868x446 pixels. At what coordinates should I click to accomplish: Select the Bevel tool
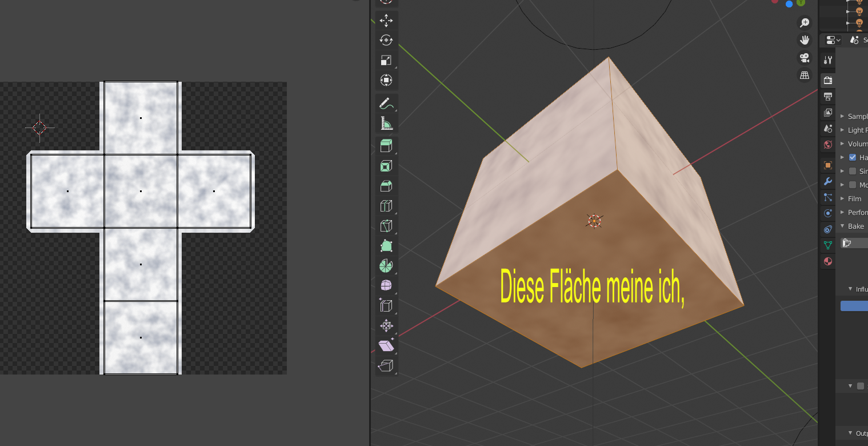[386, 186]
